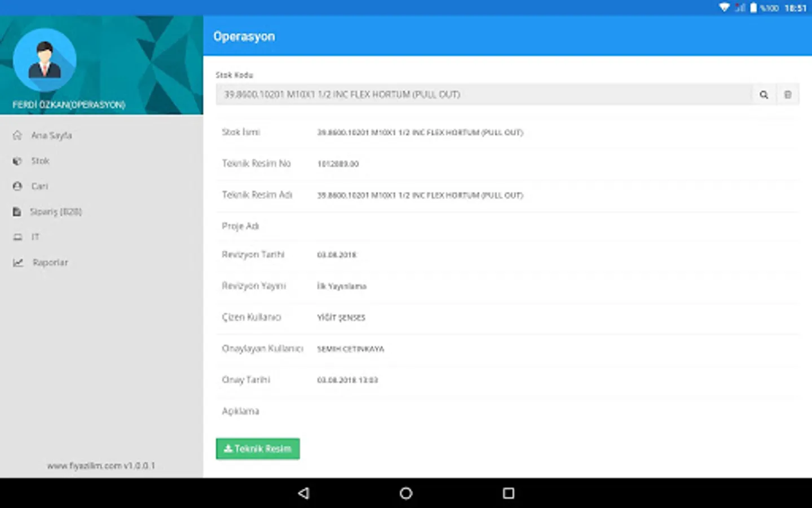Click the Revizyon Tarihi label
The image size is (812, 508).
tap(253, 255)
